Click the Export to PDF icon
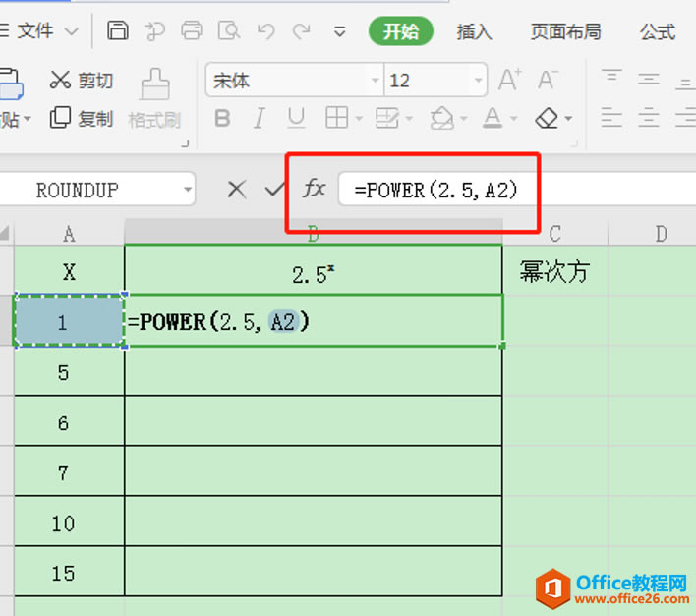 (x=155, y=30)
